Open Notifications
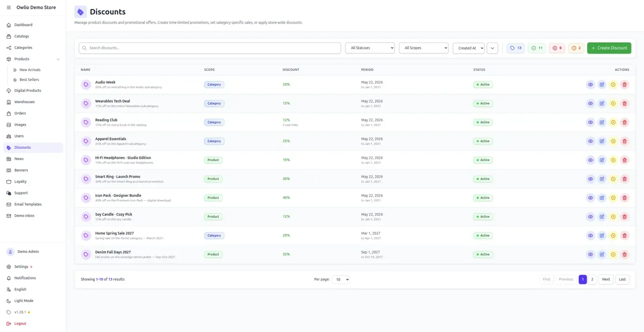The height and width of the screenshot is (332, 644). [x=33, y=278]
